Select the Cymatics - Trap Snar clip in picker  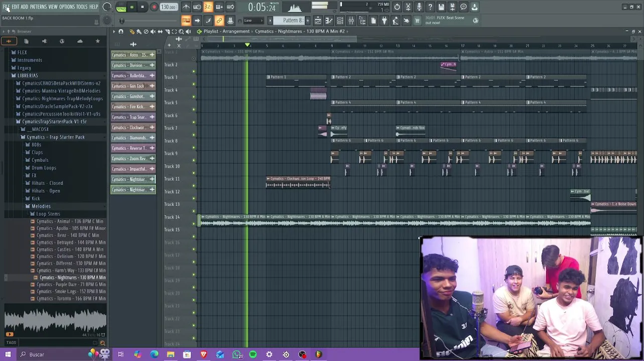coord(133,117)
